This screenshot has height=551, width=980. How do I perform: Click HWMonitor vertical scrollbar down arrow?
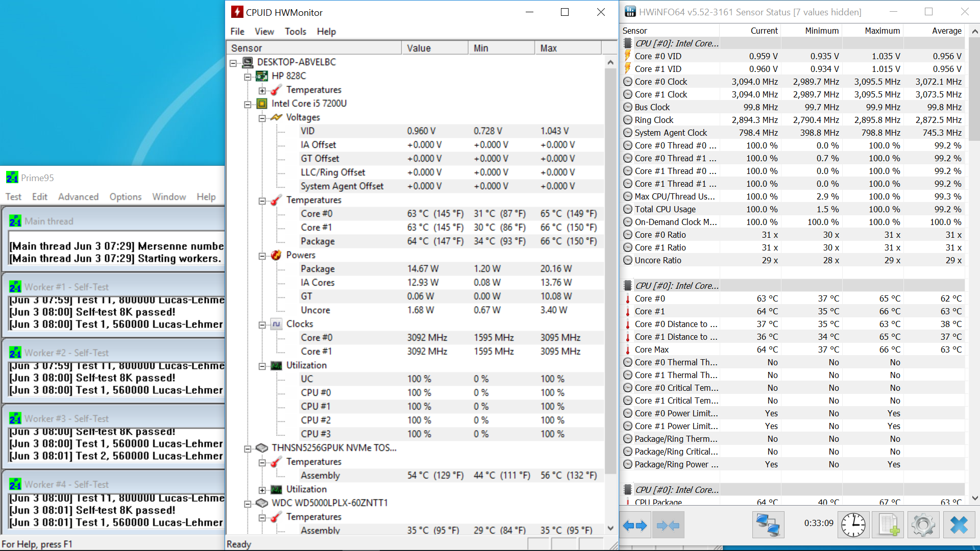tap(610, 529)
